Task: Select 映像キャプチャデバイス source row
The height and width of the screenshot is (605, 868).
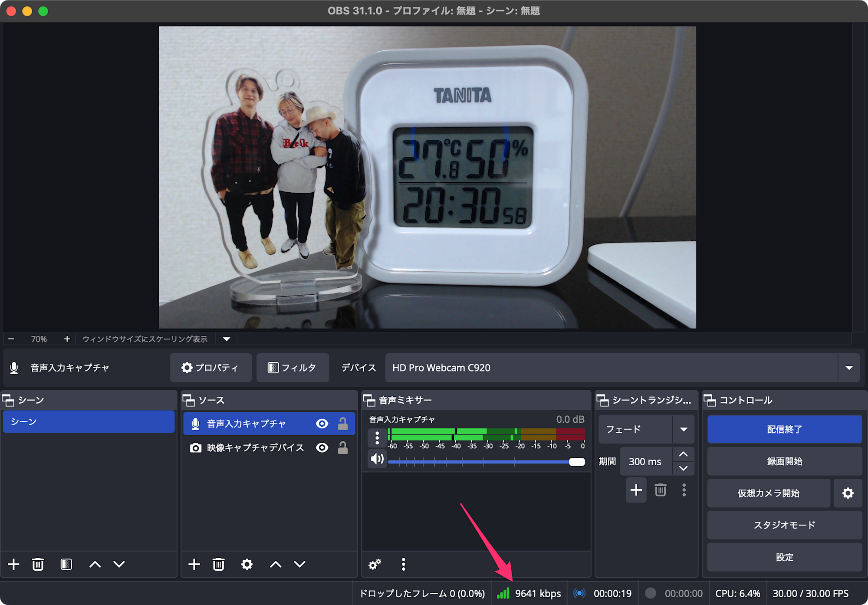Action: (269, 447)
